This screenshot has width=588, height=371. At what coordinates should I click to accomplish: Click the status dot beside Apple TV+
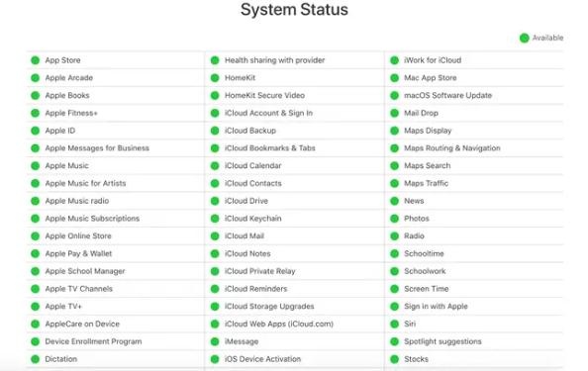[36, 306]
